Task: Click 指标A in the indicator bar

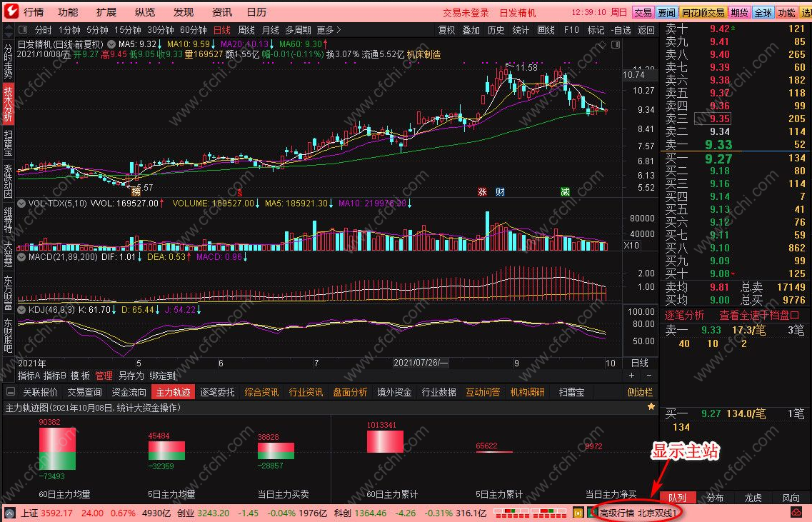Action: (29, 376)
